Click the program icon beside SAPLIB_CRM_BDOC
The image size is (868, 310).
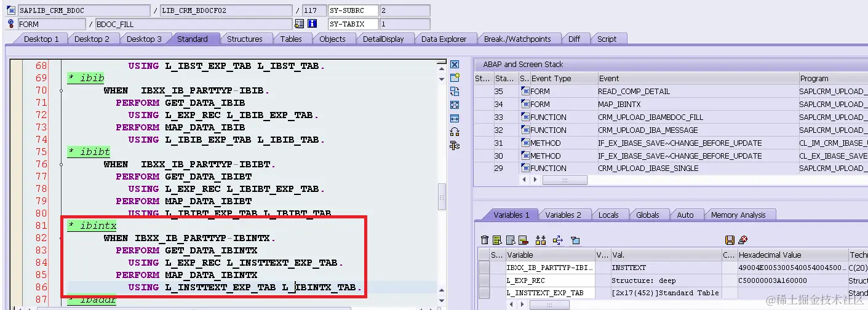coord(10,10)
